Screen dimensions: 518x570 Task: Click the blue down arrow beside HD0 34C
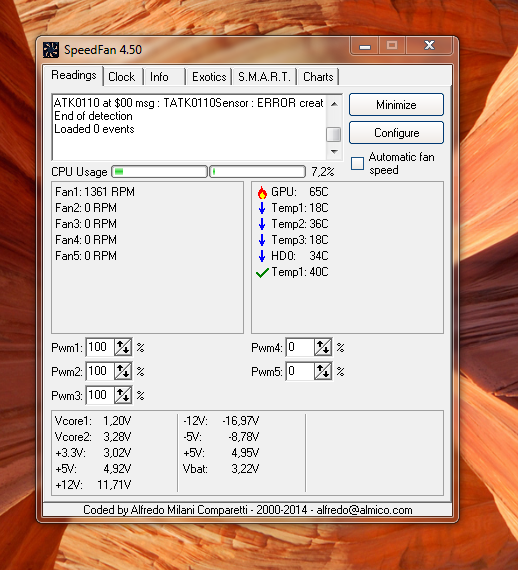[262, 256]
